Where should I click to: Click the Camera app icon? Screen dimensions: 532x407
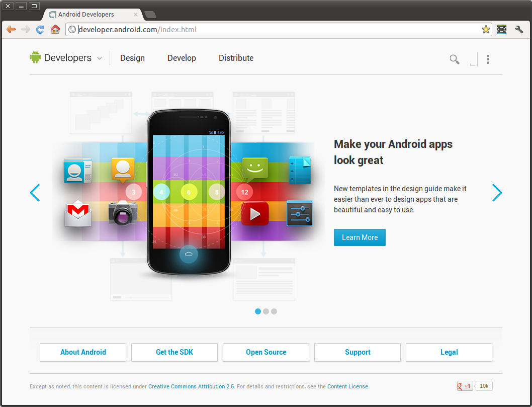pyautogui.click(x=123, y=213)
